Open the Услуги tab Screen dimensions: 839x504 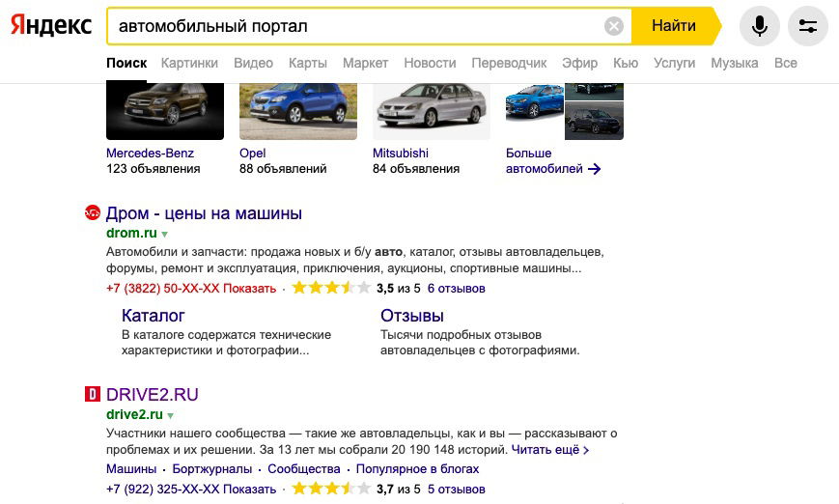pos(674,63)
